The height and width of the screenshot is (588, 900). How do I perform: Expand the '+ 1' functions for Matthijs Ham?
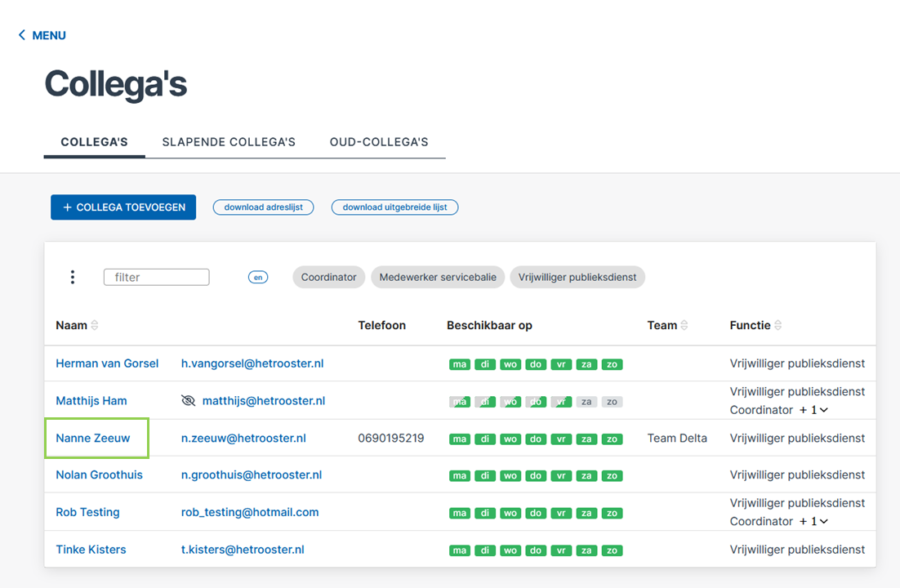[x=814, y=410]
